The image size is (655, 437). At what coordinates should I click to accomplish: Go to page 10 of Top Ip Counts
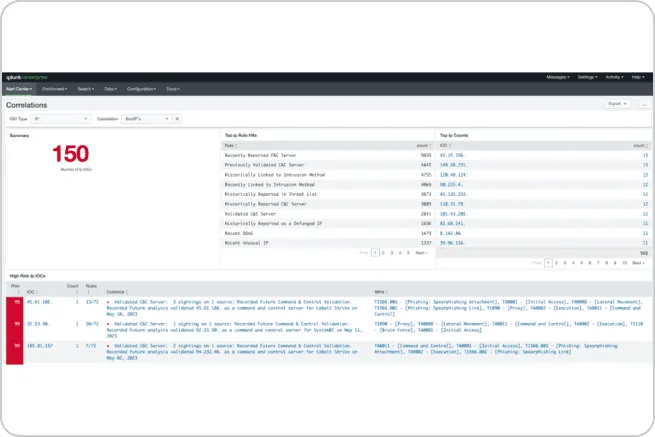point(625,263)
